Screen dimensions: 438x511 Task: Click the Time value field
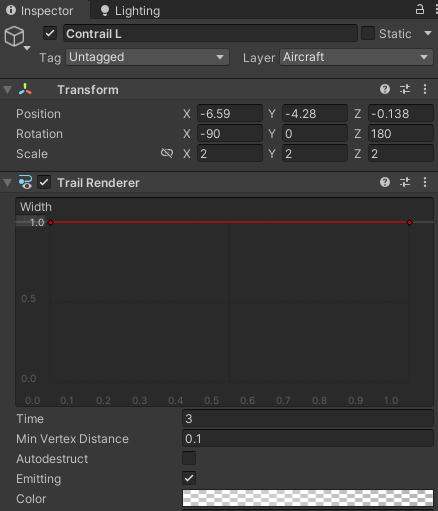(x=308, y=419)
